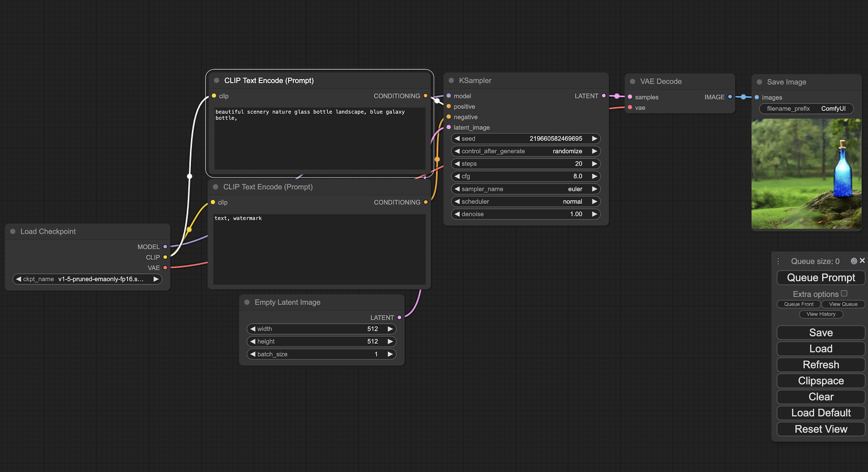Click the queue panel drag handle dots
868x472 pixels.
coord(778,262)
